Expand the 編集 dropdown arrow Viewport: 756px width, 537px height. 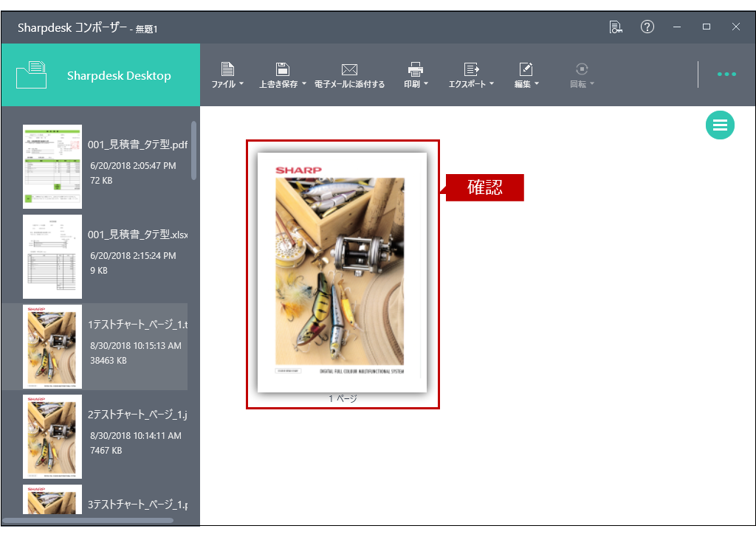tap(537, 84)
